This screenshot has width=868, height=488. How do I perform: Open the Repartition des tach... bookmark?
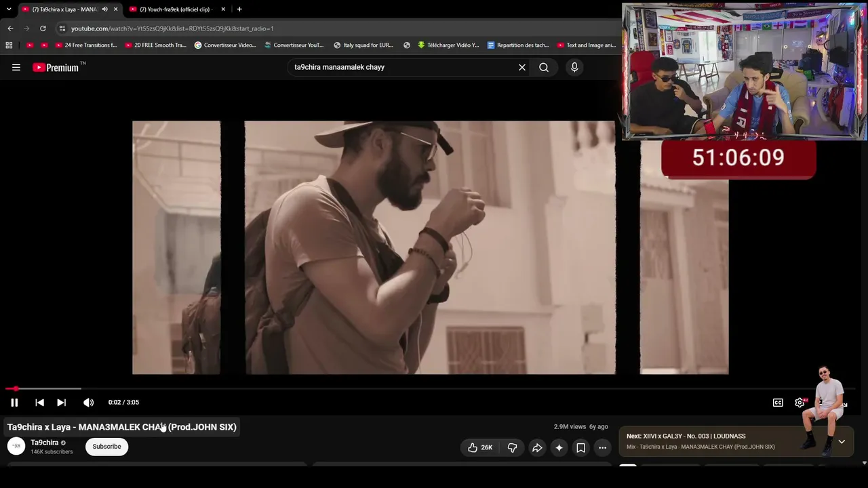click(x=518, y=45)
